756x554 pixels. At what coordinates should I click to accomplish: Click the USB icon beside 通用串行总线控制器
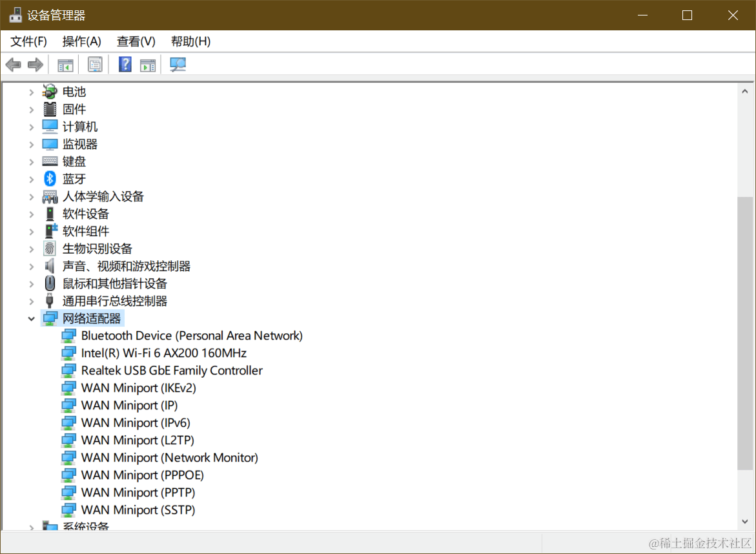(49, 301)
